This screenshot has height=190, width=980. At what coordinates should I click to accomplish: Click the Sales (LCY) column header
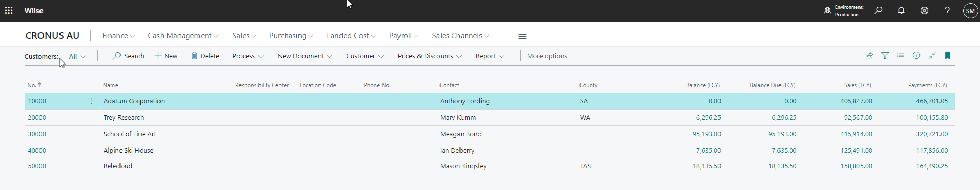(x=857, y=85)
